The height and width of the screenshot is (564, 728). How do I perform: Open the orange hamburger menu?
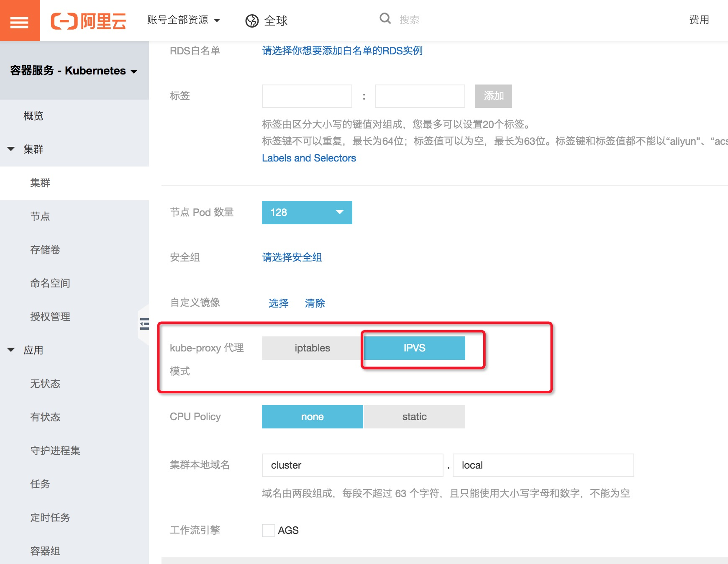[20, 21]
